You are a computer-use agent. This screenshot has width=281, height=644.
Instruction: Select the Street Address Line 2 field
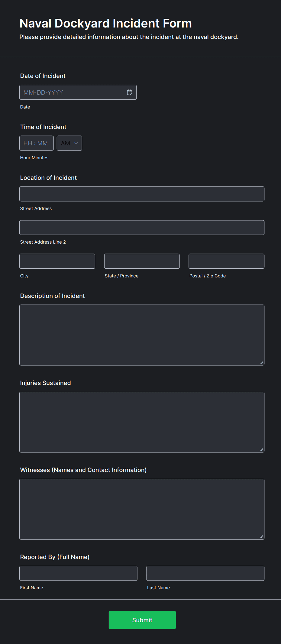[142, 228]
